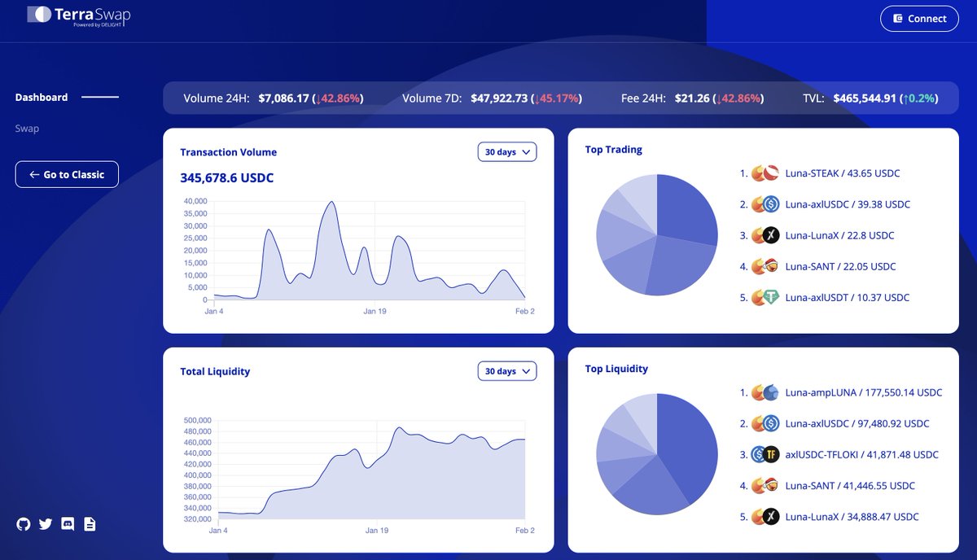Click Luna-axlUSDT / 10.37 USDC entry
Screen dimensions: 977x560
pos(848,297)
